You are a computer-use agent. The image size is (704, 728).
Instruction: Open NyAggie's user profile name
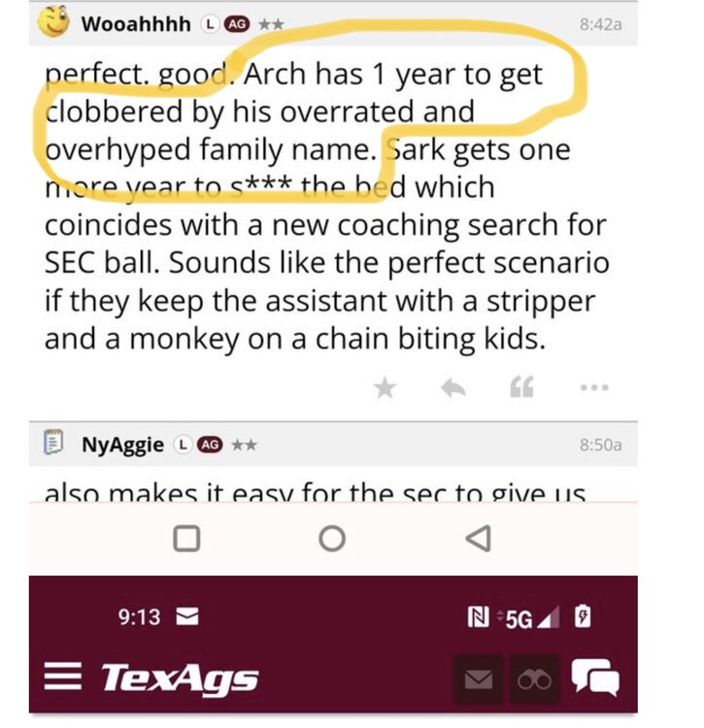(122, 445)
